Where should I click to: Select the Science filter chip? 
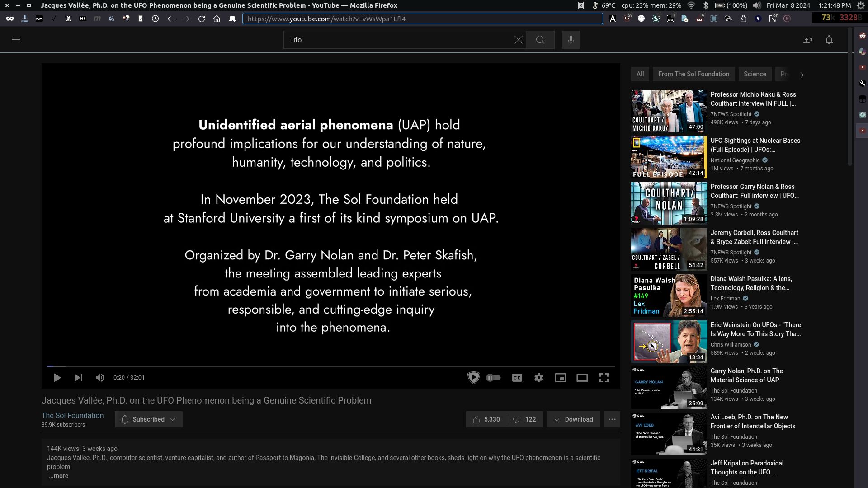coord(755,74)
